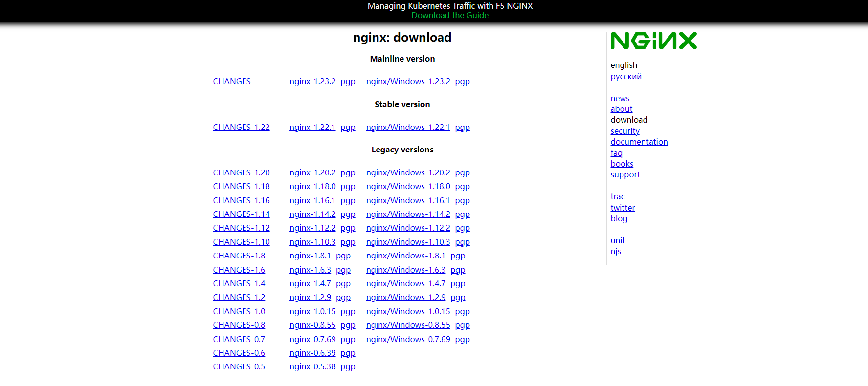
Task: Download nginx-1.0.15
Action: [312, 311]
